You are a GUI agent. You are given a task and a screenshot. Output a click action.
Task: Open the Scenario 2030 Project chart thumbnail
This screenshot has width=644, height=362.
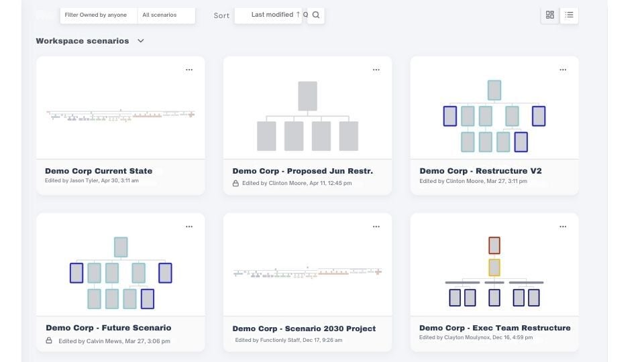(x=307, y=272)
